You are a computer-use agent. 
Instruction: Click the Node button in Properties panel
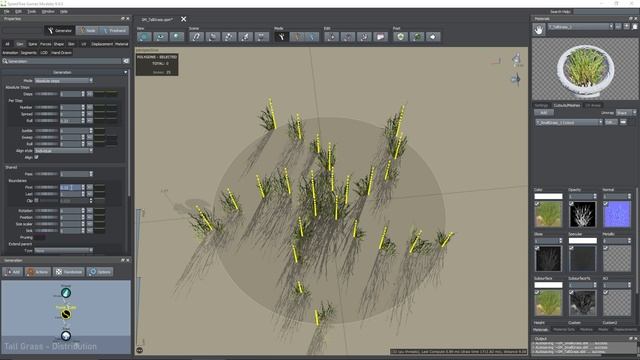point(87,30)
